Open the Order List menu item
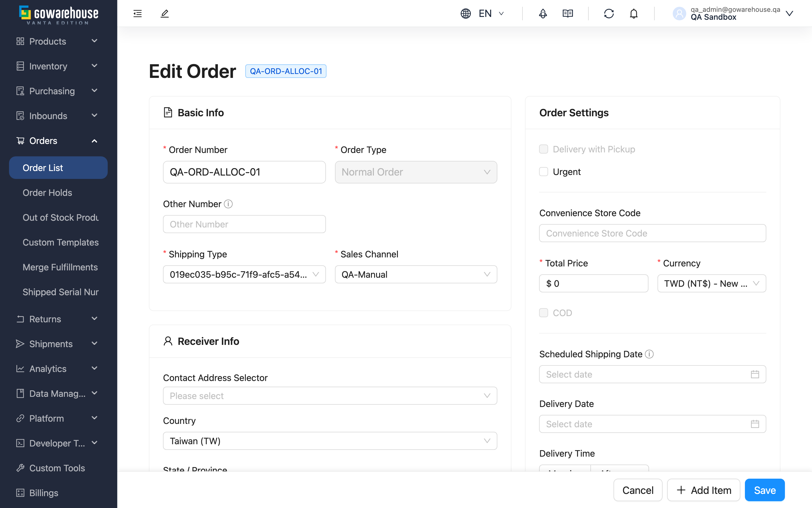812x508 pixels. tap(58, 168)
